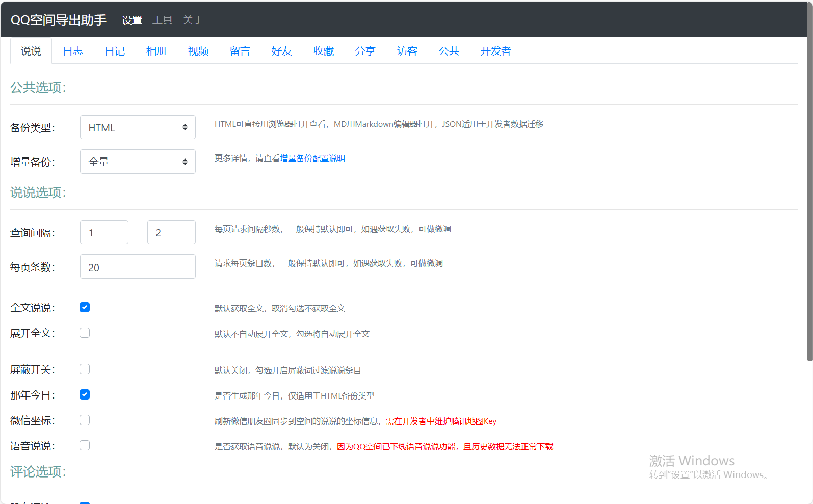Viewport: 813px width, 504px height.
Task: Click the red 需在开发者中维护腾讯地图Key text
Action: click(441, 421)
